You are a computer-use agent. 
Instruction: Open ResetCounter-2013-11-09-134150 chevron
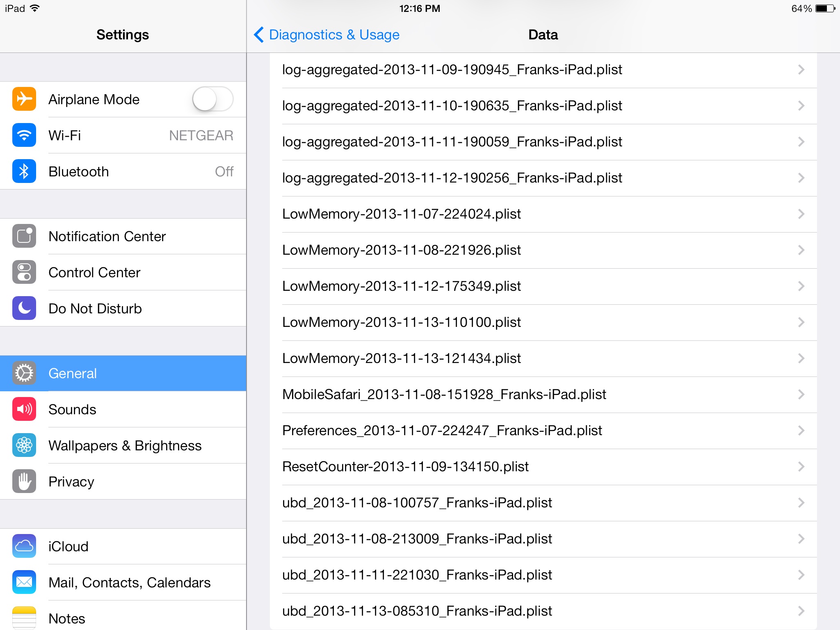[801, 467]
